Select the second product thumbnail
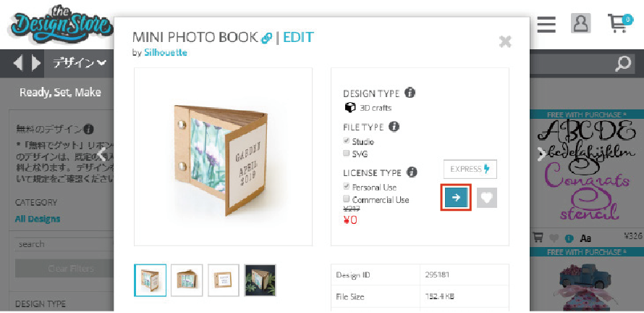Viewport: 644px width, 313px height. coord(187,280)
